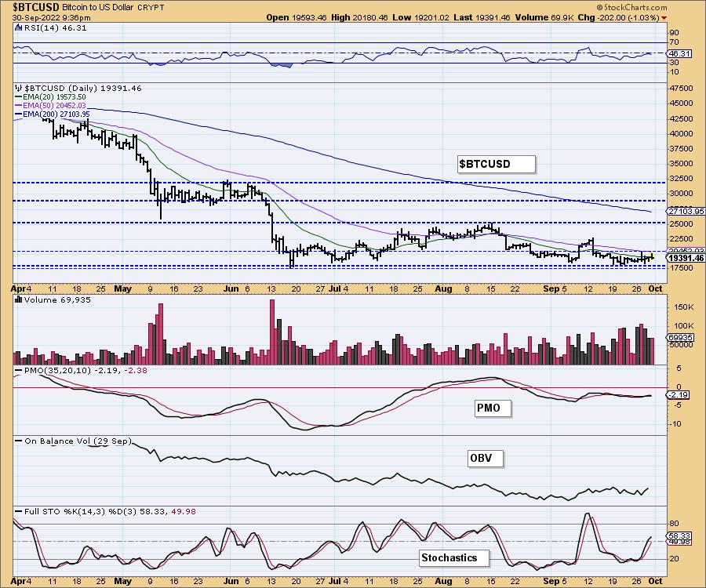Click the Open 19593.46 value
The width and height of the screenshot is (706, 588).
[295, 17]
